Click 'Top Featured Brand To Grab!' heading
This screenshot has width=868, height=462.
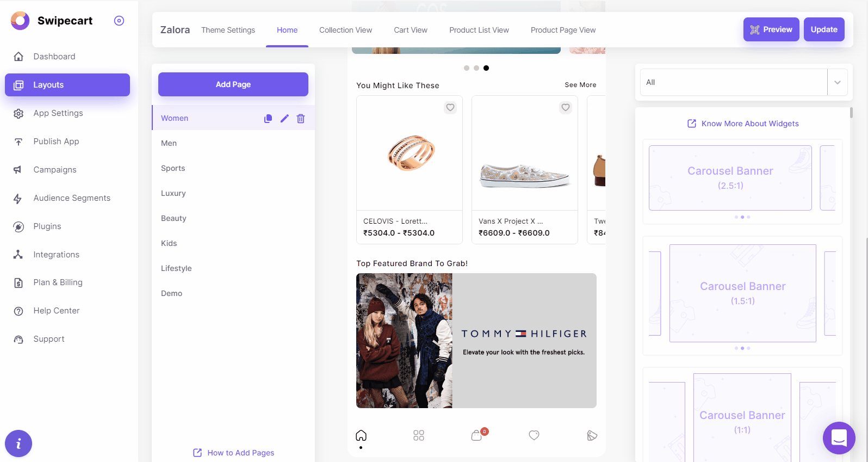coord(412,263)
